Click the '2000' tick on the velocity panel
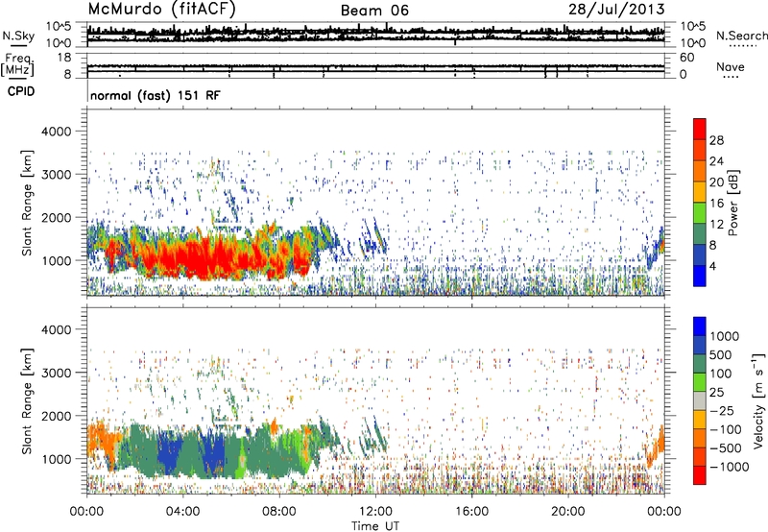768x532 pixels. 56,416
